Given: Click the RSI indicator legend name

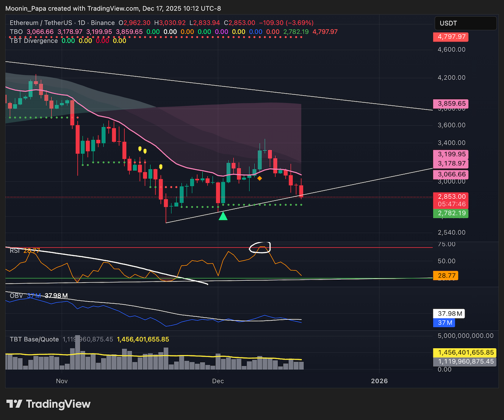Looking at the screenshot, I should 15,250.
